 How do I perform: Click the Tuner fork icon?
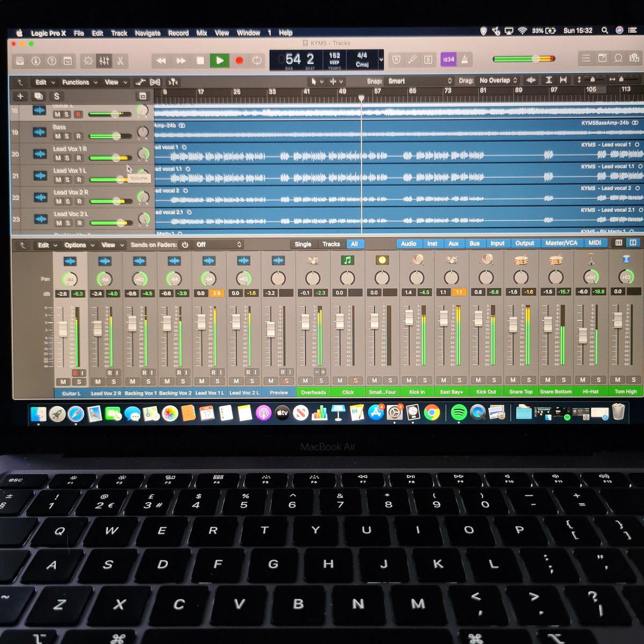coord(412,60)
